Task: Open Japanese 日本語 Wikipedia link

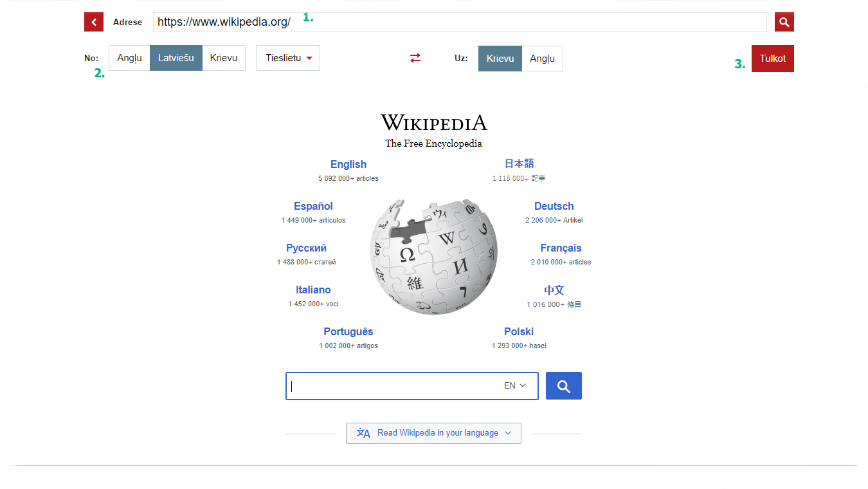Action: [x=519, y=163]
